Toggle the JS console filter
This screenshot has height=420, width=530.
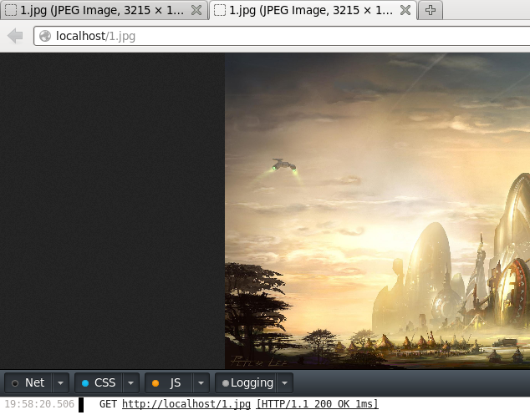tap(169, 383)
